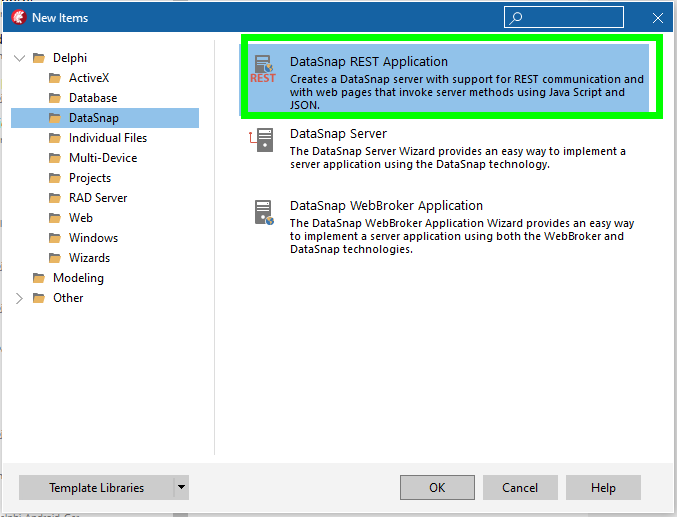
Task: Select the Individual Files category
Action: pos(108,138)
